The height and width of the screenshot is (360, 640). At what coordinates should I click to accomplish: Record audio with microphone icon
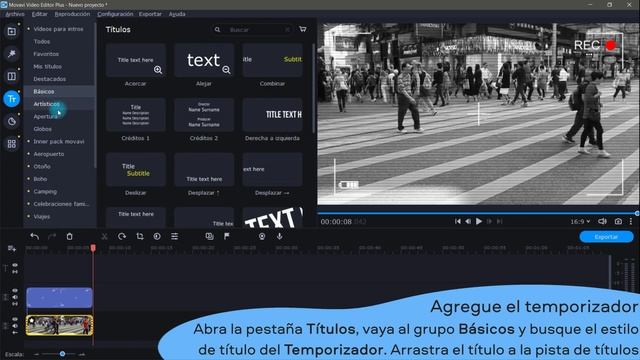pos(280,236)
